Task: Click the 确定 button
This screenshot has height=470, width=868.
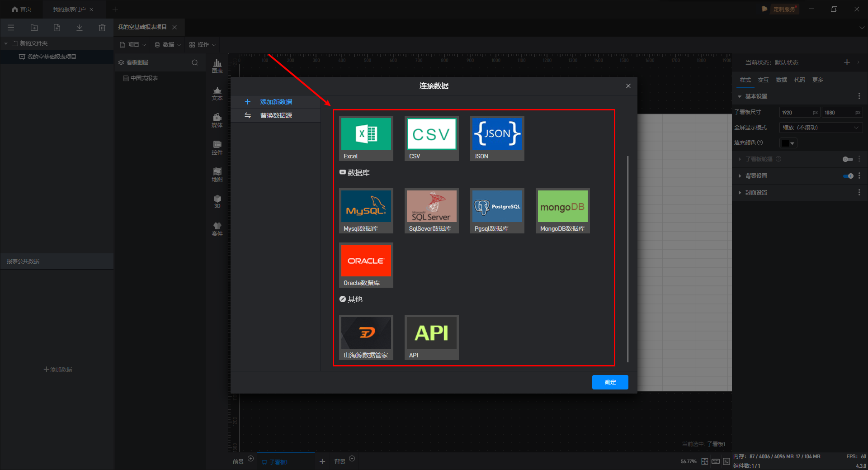Action: 610,382
